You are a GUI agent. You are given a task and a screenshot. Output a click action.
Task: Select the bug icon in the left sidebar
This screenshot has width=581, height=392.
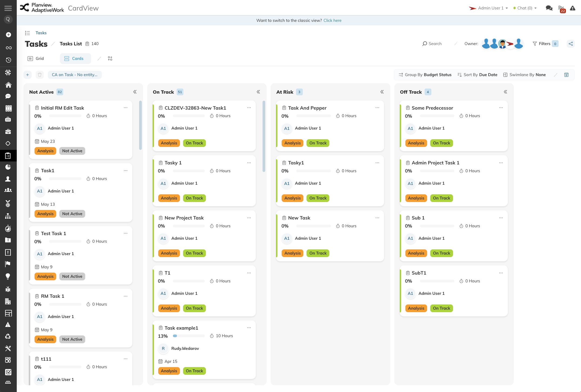click(8, 289)
